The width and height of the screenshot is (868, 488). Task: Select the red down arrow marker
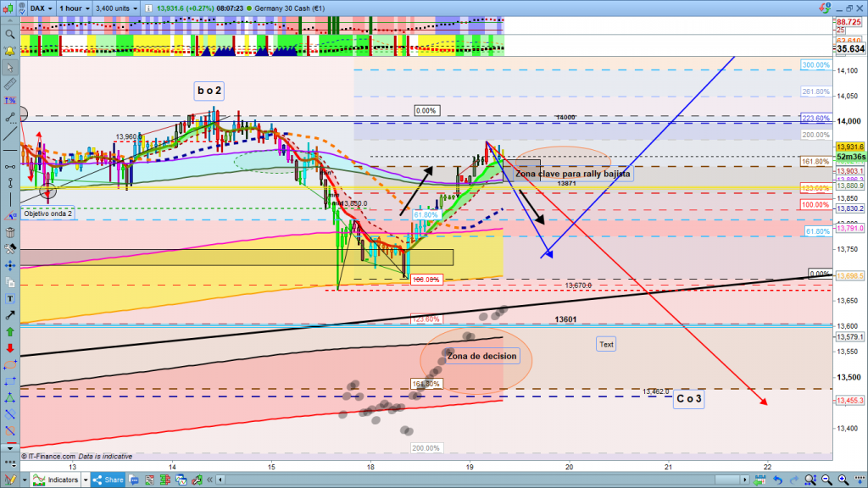pyautogui.click(x=9, y=347)
